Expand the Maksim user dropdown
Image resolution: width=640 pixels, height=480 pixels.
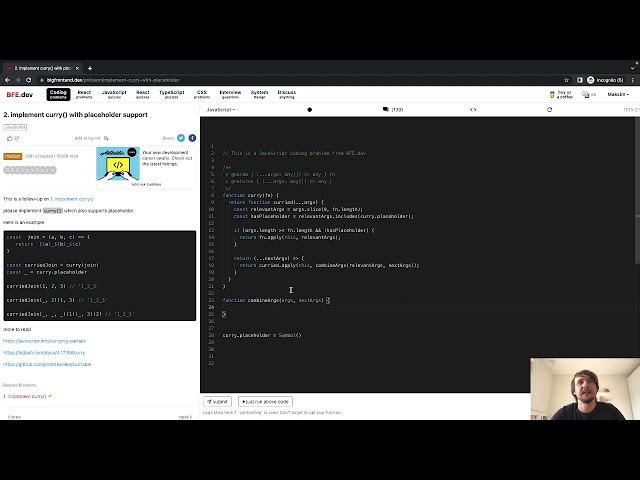[618, 94]
